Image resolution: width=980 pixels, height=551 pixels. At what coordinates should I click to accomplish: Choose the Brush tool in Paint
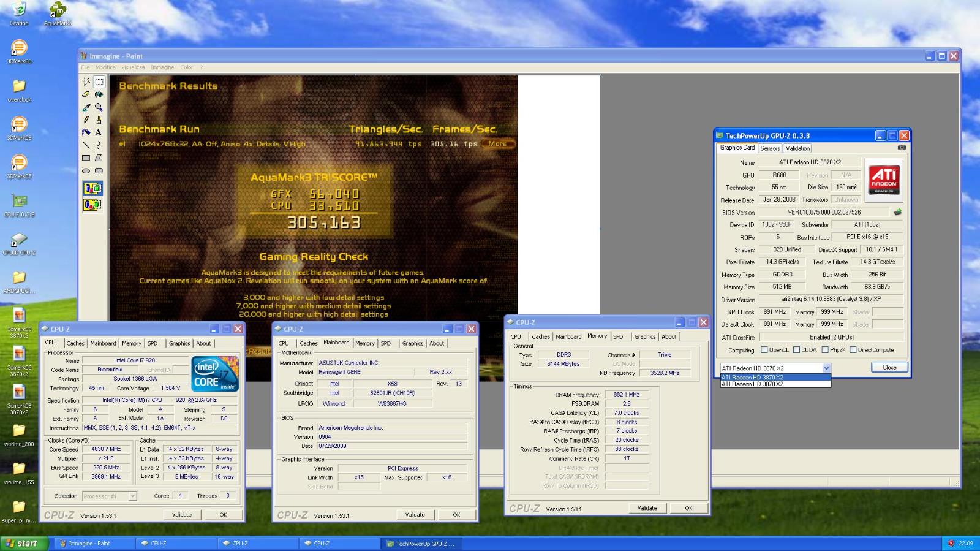[99, 120]
